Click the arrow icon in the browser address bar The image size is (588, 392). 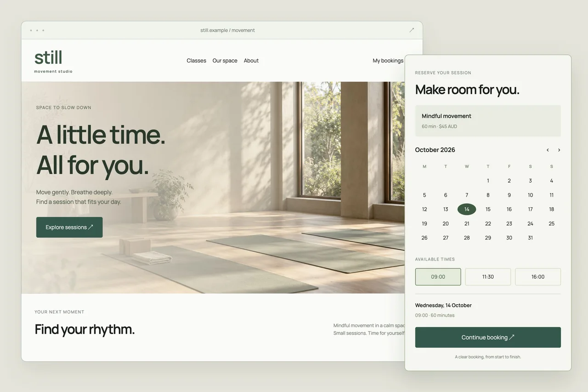click(412, 30)
